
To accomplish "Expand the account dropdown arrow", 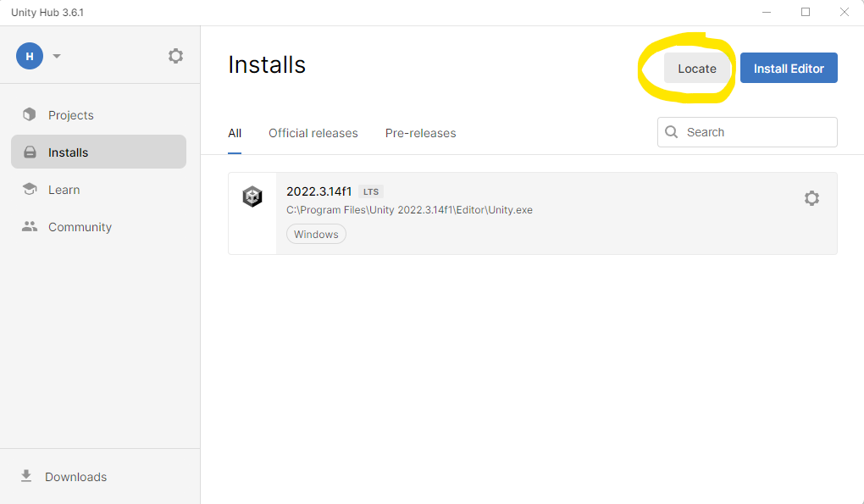I will coord(56,56).
